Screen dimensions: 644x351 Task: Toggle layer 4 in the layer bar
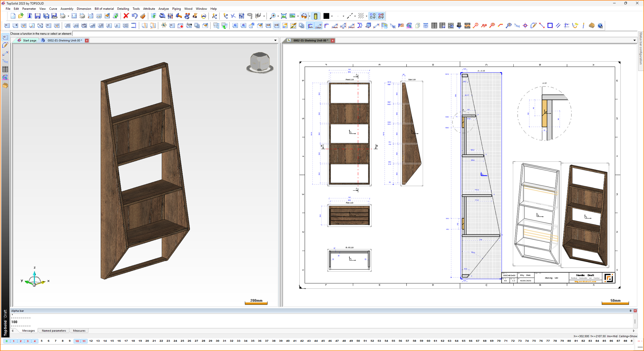click(x=35, y=341)
